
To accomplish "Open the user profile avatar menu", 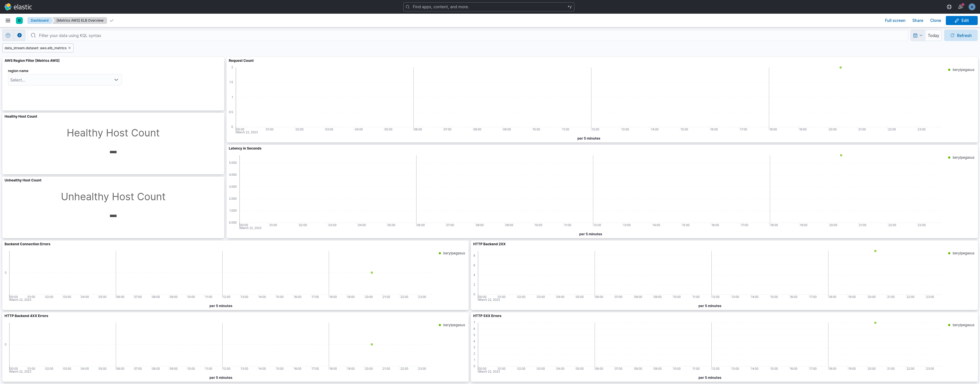I will pos(972,7).
